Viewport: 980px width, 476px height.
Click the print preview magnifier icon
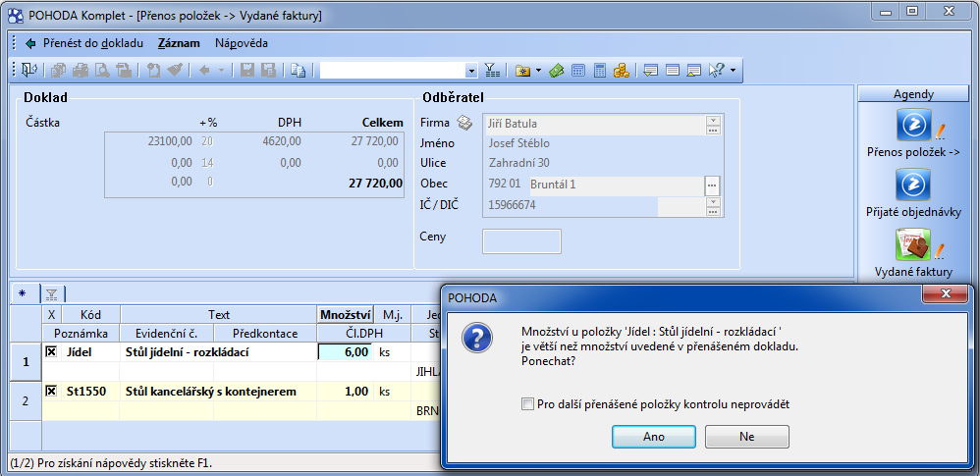(102, 71)
